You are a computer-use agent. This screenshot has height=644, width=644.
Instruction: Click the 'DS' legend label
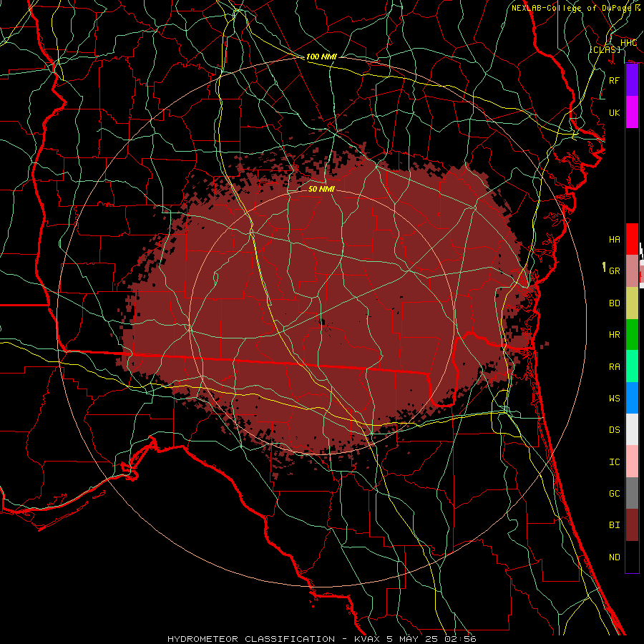pos(614,430)
